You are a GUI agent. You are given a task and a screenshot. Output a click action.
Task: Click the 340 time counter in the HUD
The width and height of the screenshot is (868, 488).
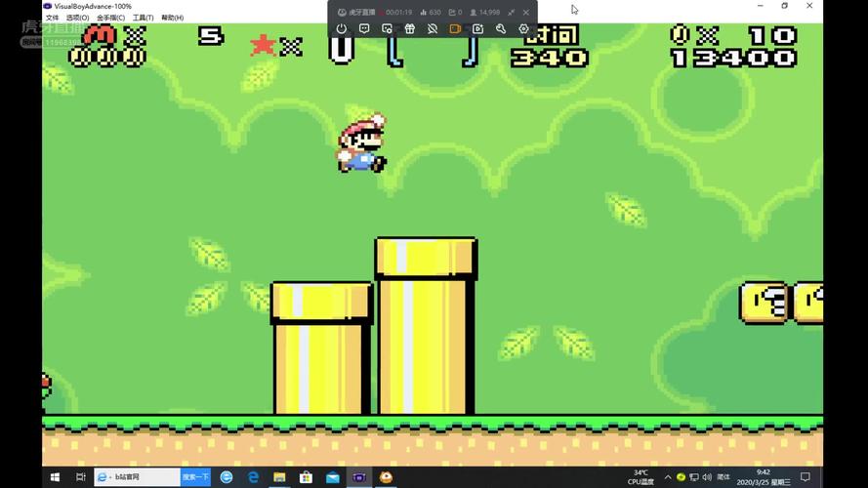(549, 59)
